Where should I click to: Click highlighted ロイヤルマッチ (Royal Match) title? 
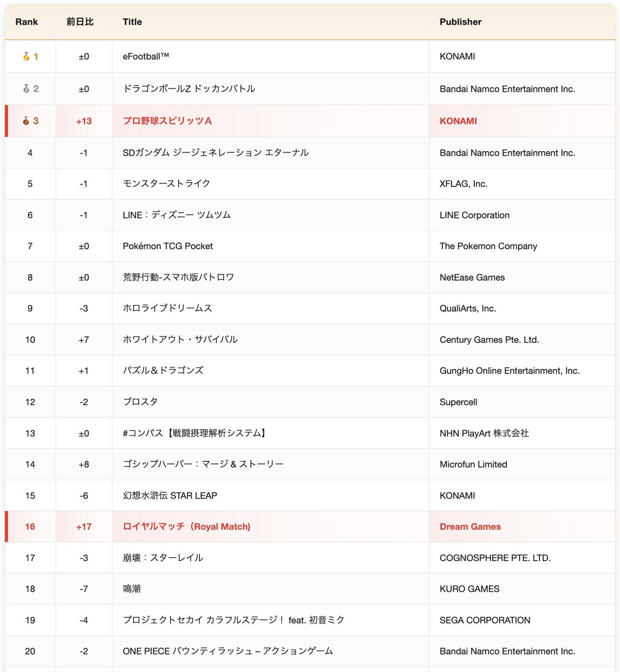pyautogui.click(x=187, y=526)
